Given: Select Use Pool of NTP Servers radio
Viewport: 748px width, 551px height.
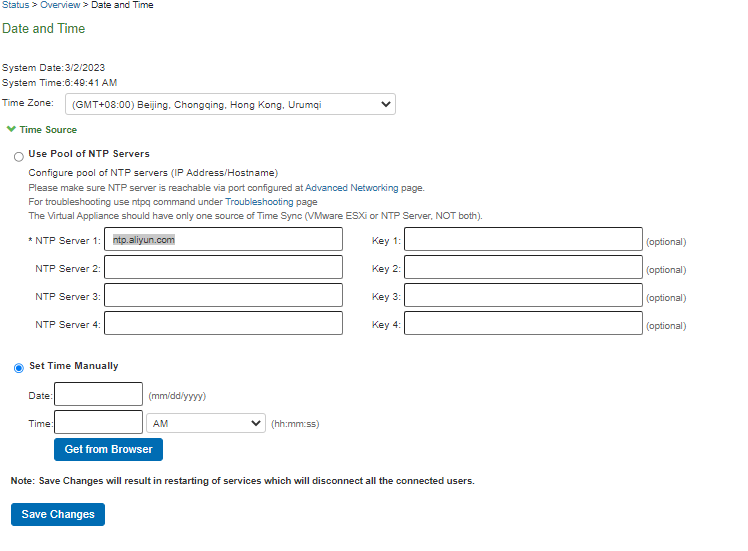Looking at the screenshot, I should point(19,156).
